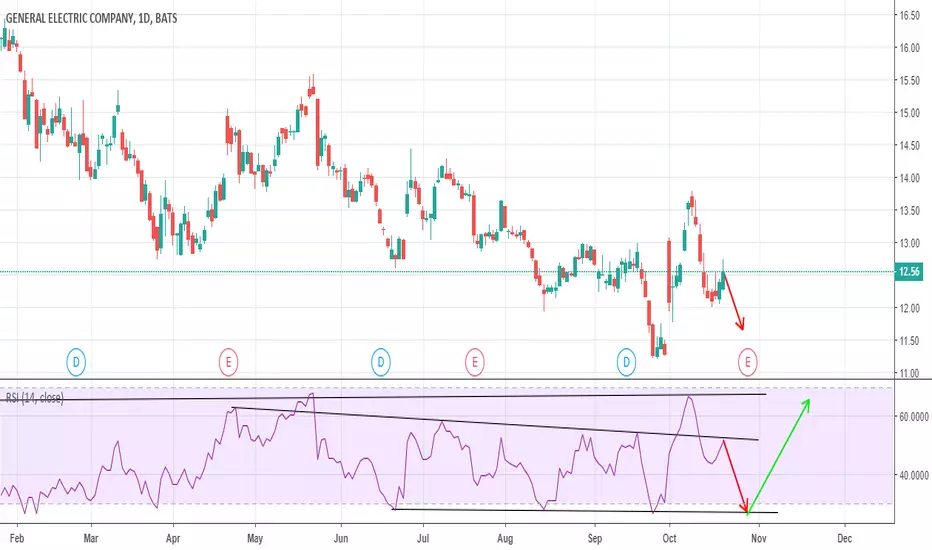Select the RSI 60.0000 axis label
Screen dimensions: 932x550
(914, 417)
